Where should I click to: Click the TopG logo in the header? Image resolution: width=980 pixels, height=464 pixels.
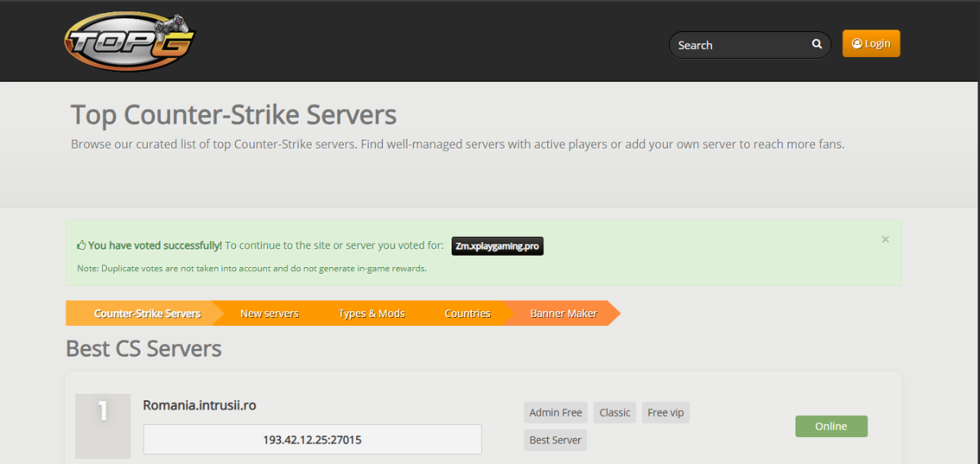131,42
